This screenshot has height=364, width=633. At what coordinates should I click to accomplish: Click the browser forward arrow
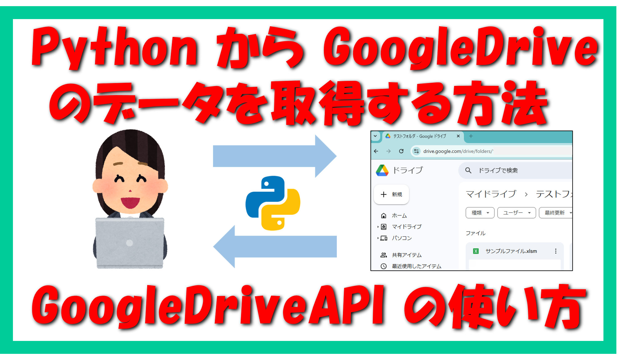coord(389,151)
